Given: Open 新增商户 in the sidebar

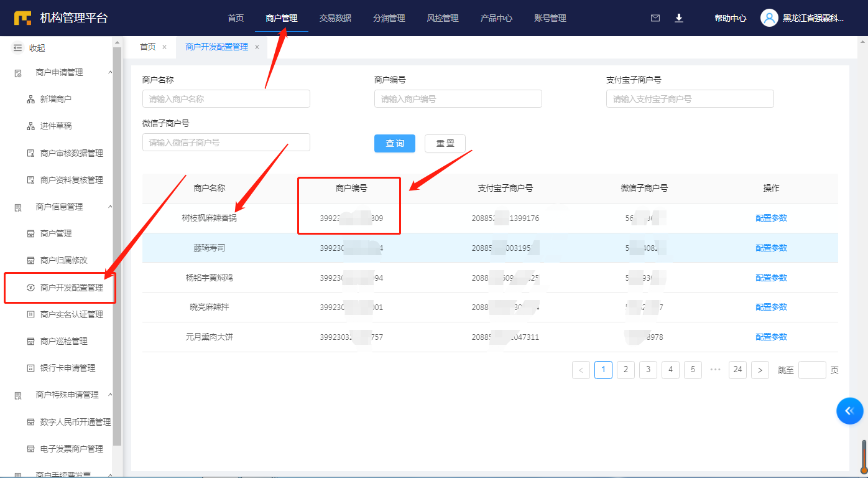Looking at the screenshot, I should (55, 99).
